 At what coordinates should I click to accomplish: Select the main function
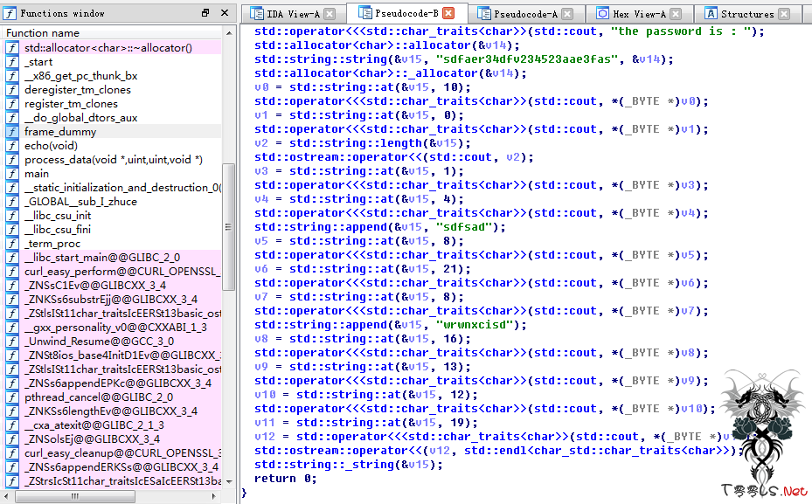coord(113,173)
